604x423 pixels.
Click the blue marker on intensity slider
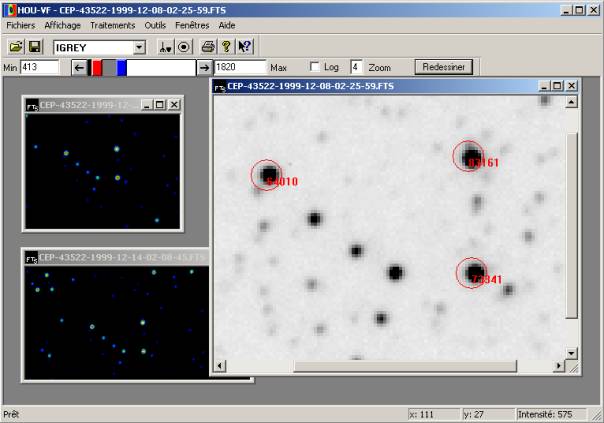(122, 67)
